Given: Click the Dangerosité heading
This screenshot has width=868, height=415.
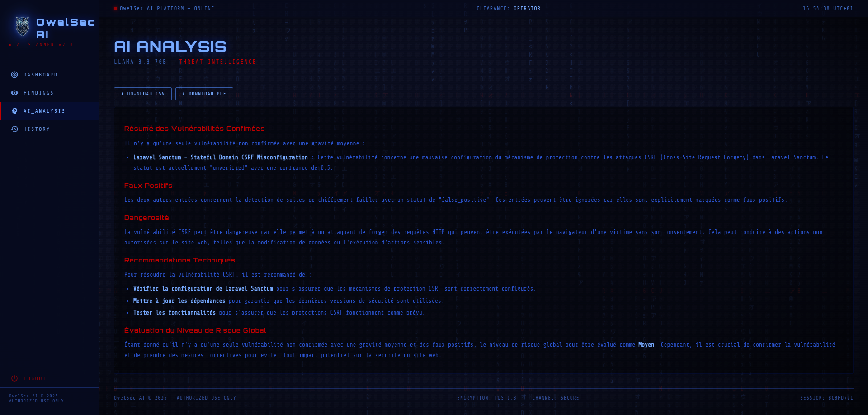Looking at the screenshot, I should tap(146, 218).
